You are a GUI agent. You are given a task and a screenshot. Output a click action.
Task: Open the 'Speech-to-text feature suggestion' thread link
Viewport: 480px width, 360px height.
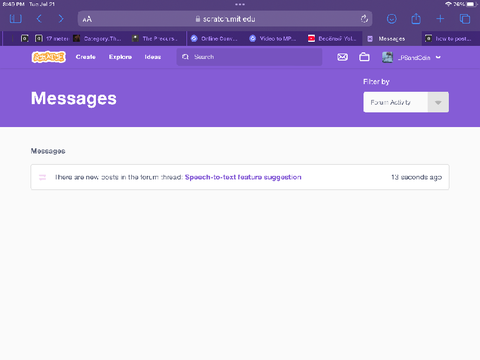(243, 177)
